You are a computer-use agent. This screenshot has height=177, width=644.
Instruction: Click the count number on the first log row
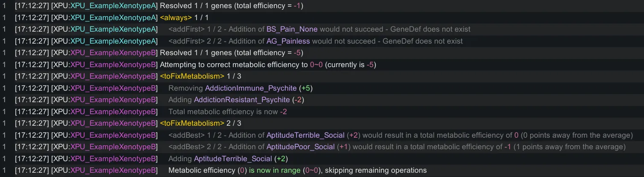pos(4,6)
